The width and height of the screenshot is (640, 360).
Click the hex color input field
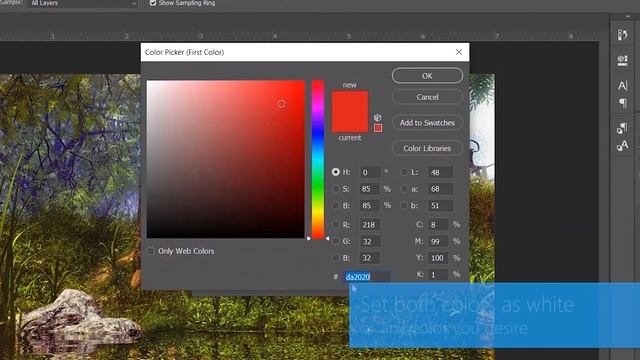point(367,277)
